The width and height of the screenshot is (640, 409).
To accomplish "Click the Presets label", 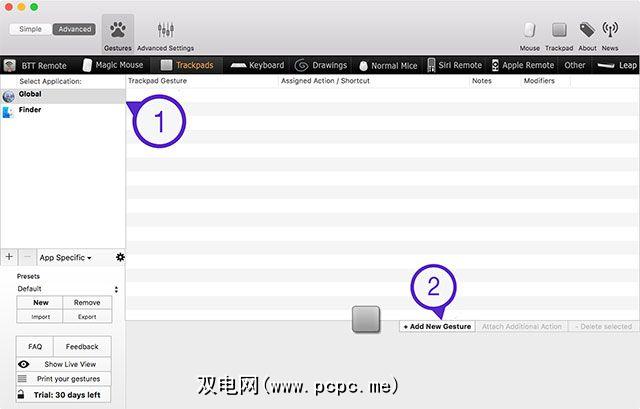I will coord(28,276).
